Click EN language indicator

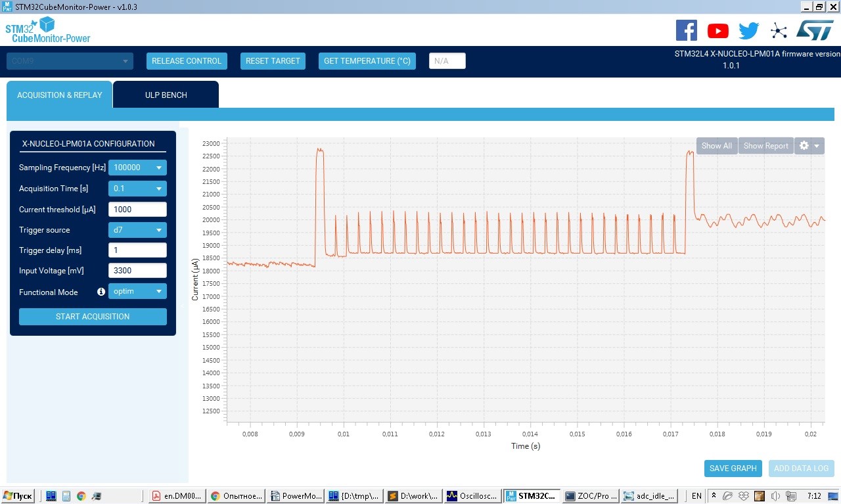[696, 496]
